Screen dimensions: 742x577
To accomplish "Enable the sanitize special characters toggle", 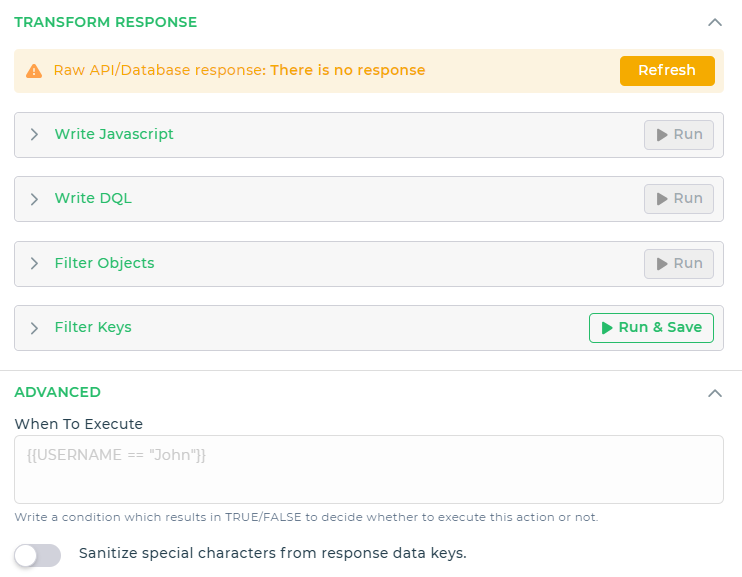I will [x=38, y=555].
